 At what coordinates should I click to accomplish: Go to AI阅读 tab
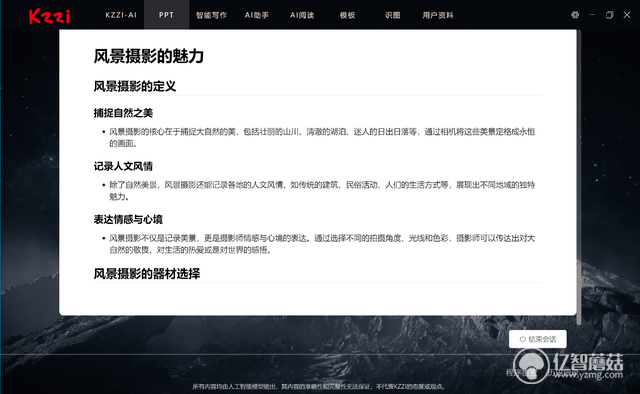[302, 15]
